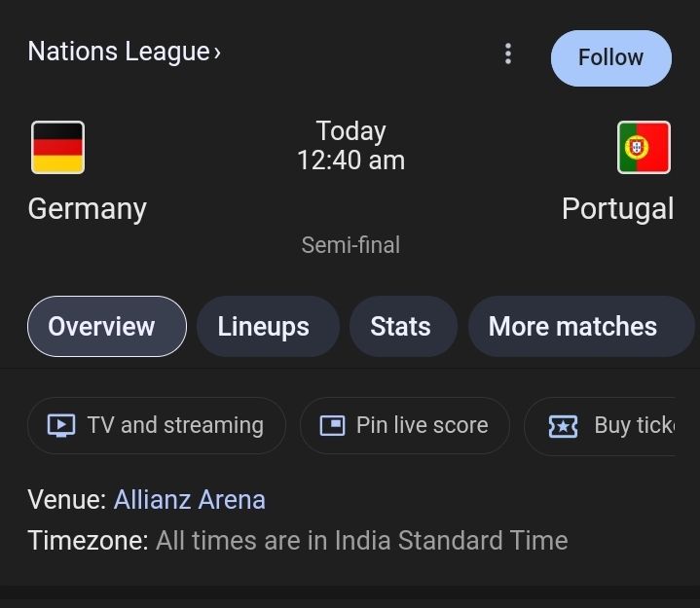This screenshot has height=608, width=700.
Task: Follow this Nations League match
Action: click(611, 58)
